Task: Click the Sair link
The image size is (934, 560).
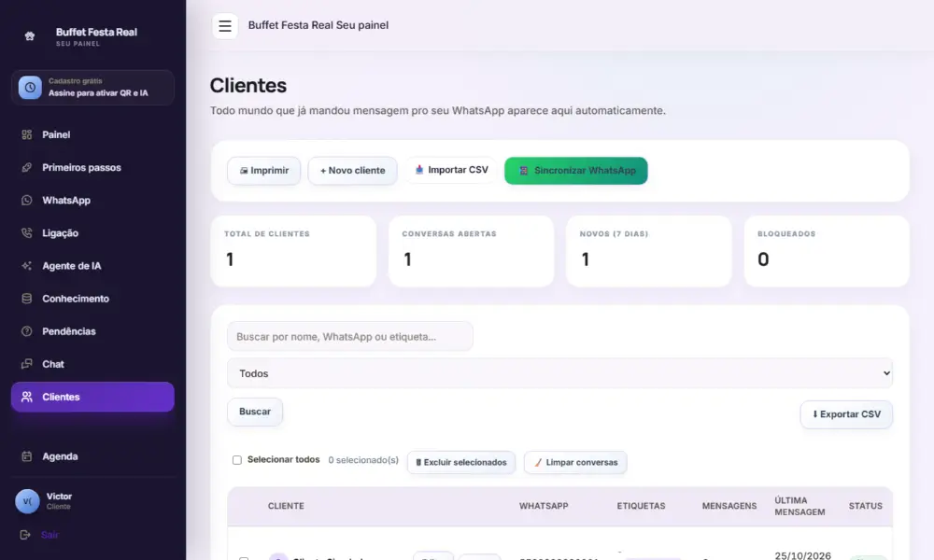Action: tap(50, 535)
